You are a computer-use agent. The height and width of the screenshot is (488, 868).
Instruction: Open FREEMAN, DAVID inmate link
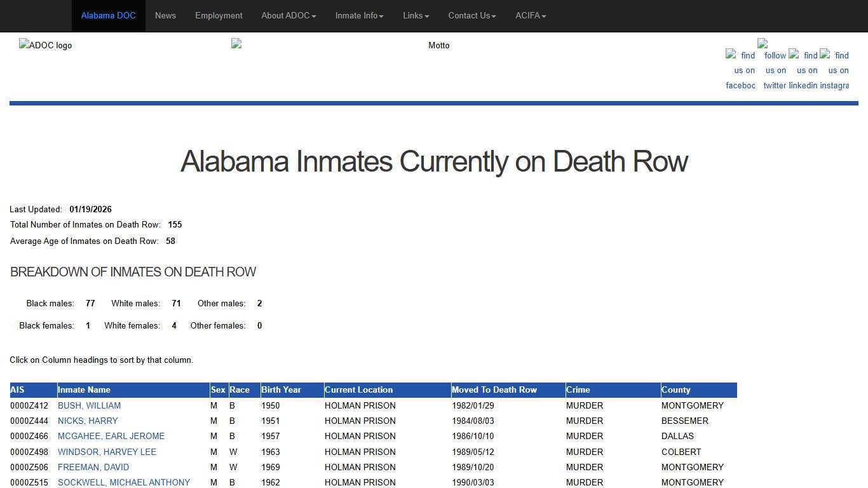93,467
